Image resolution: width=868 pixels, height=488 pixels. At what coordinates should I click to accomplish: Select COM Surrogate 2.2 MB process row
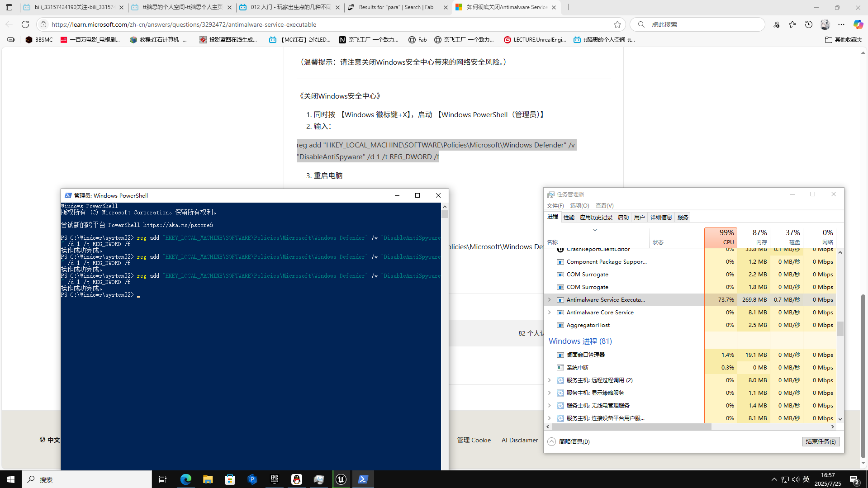690,275
